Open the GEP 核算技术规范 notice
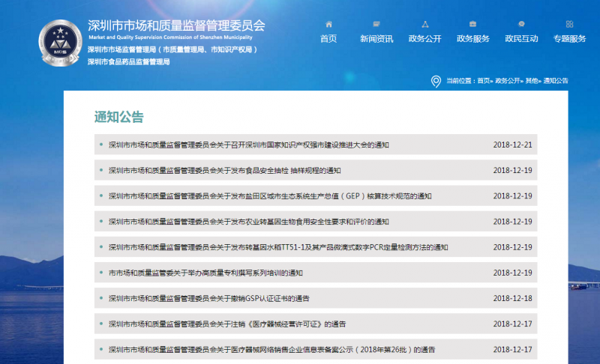Image resolution: width=600 pixels, height=364 pixels. tap(270, 196)
